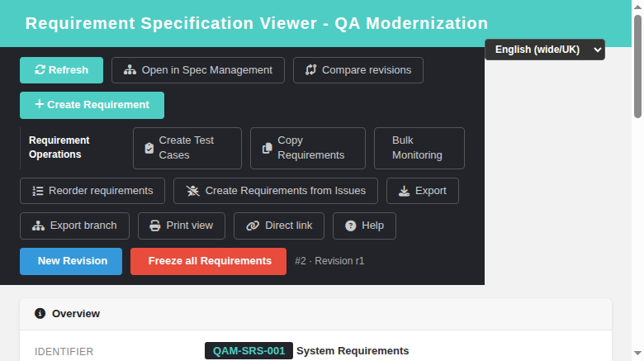This screenshot has height=361, width=644.
Task: Click the download icon in Export
Action: [x=404, y=191]
